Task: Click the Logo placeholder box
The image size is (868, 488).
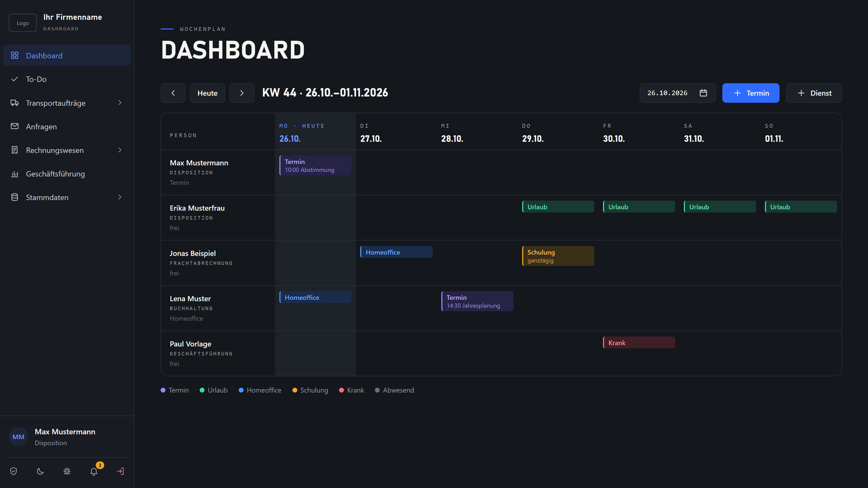Action: tap(23, 23)
